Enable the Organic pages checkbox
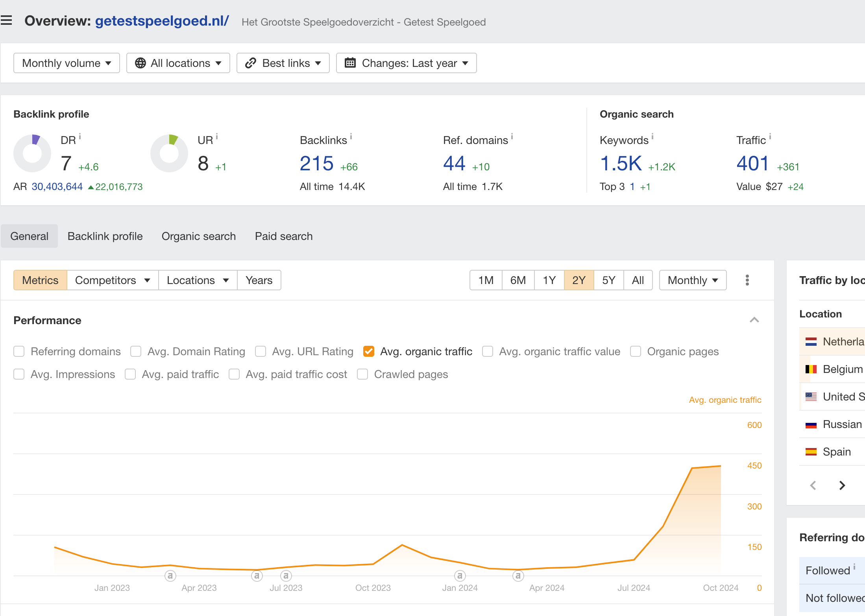The height and width of the screenshot is (616, 865). pos(636,351)
